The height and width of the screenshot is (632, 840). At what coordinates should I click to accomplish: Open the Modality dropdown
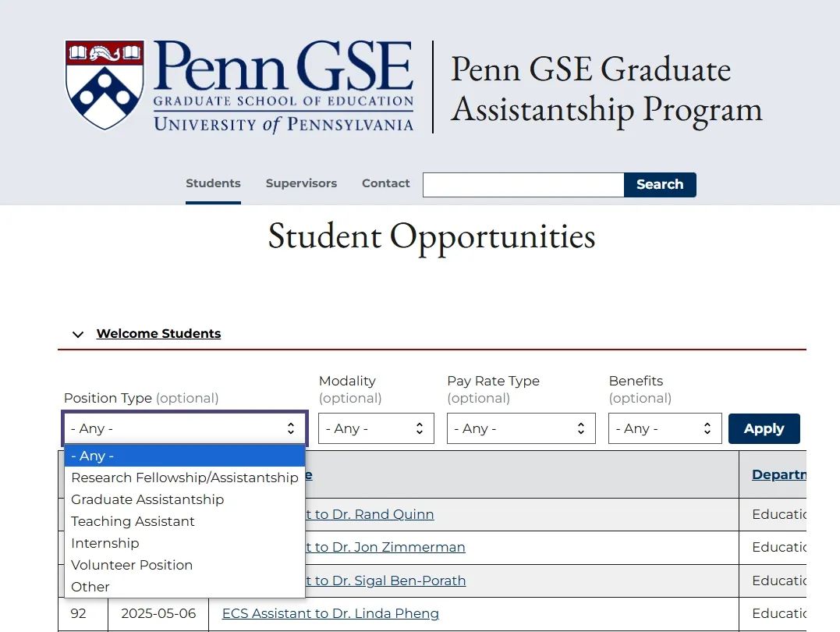point(375,428)
